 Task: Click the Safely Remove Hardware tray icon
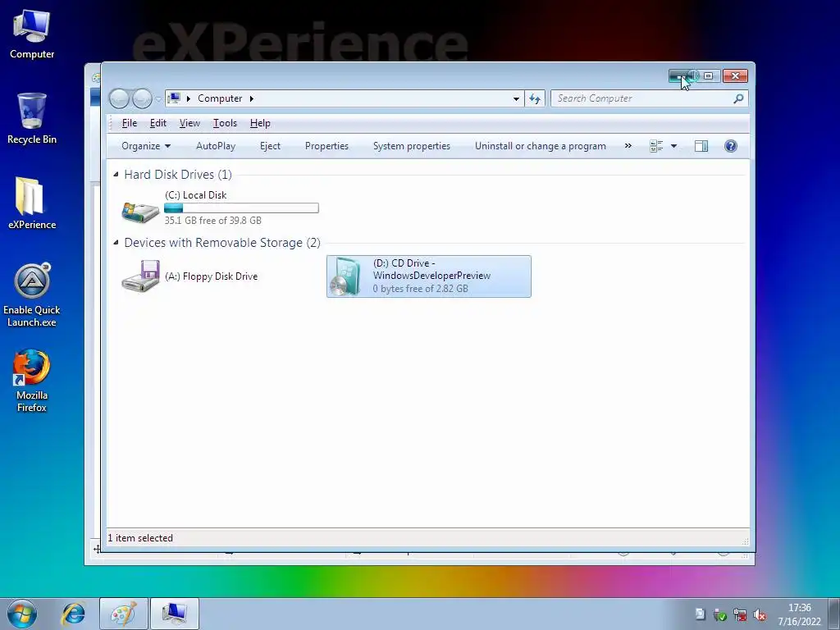point(720,615)
